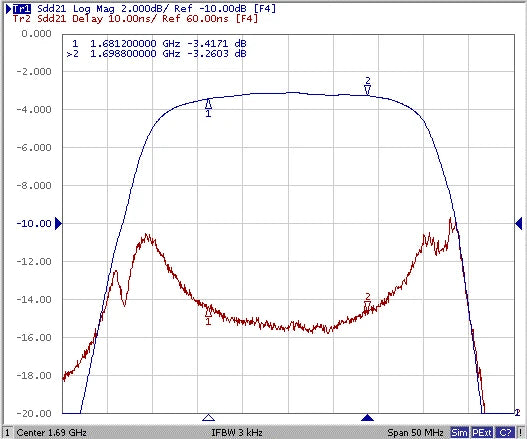This screenshot has width=527, height=439.
Task: Click the Sim status indicator
Action: [x=459, y=432]
